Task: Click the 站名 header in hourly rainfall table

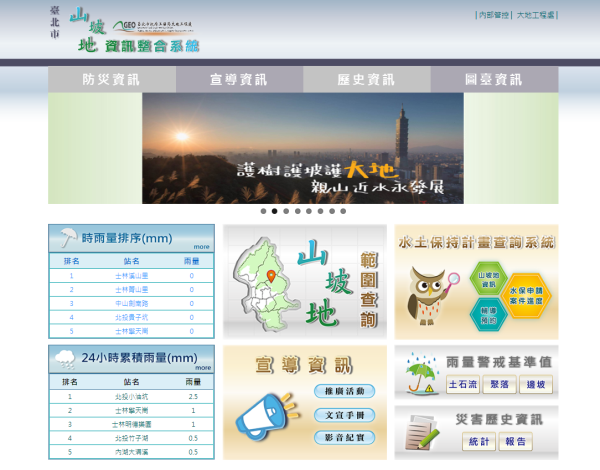Action: [132, 261]
